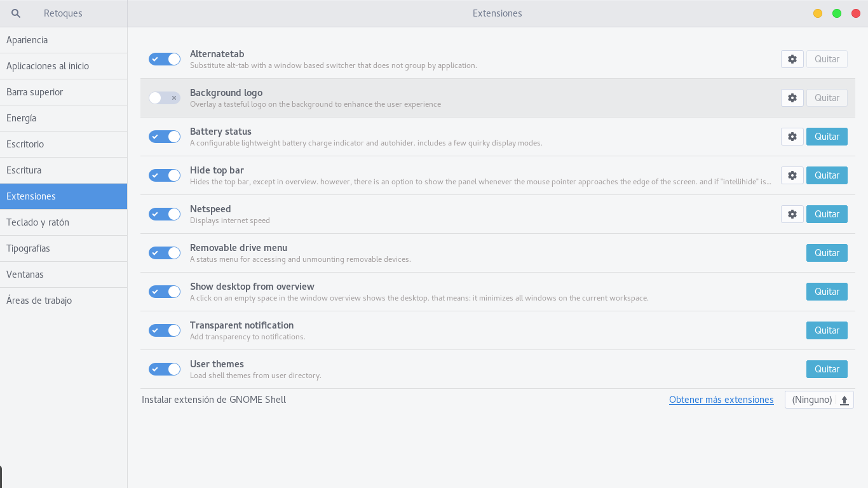The width and height of the screenshot is (868, 488).
Task: Open the search in Retoques header
Action: pyautogui.click(x=17, y=13)
